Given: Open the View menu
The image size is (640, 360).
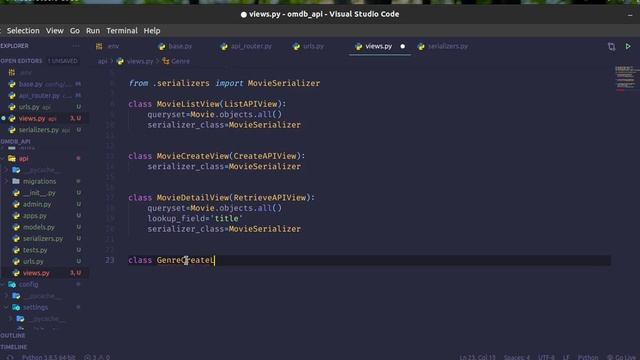Looking at the screenshot, I should pos(54,31).
